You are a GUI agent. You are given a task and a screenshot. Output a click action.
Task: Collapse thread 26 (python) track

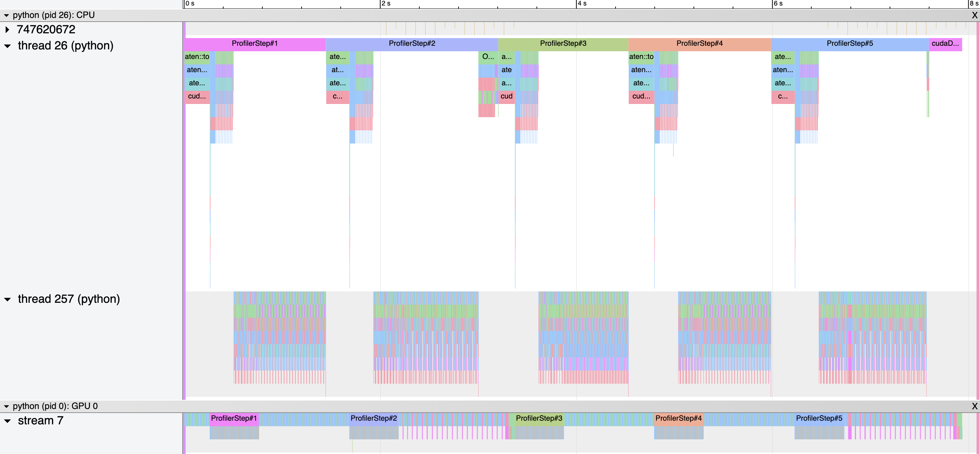pos(7,46)
